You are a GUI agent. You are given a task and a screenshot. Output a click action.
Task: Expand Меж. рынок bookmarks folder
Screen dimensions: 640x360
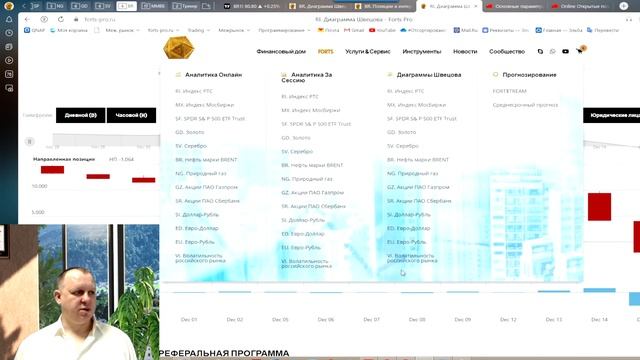pos(122,30)
